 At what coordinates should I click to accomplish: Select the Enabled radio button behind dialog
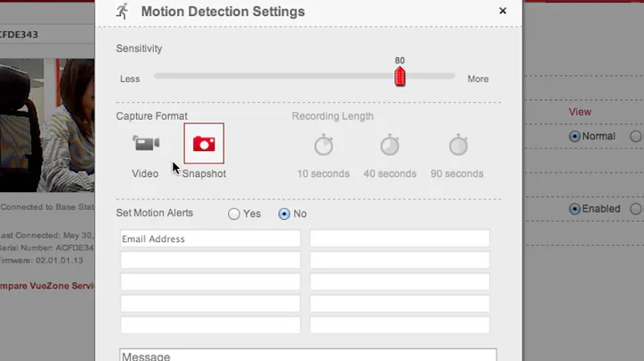[x=574, y=209]
